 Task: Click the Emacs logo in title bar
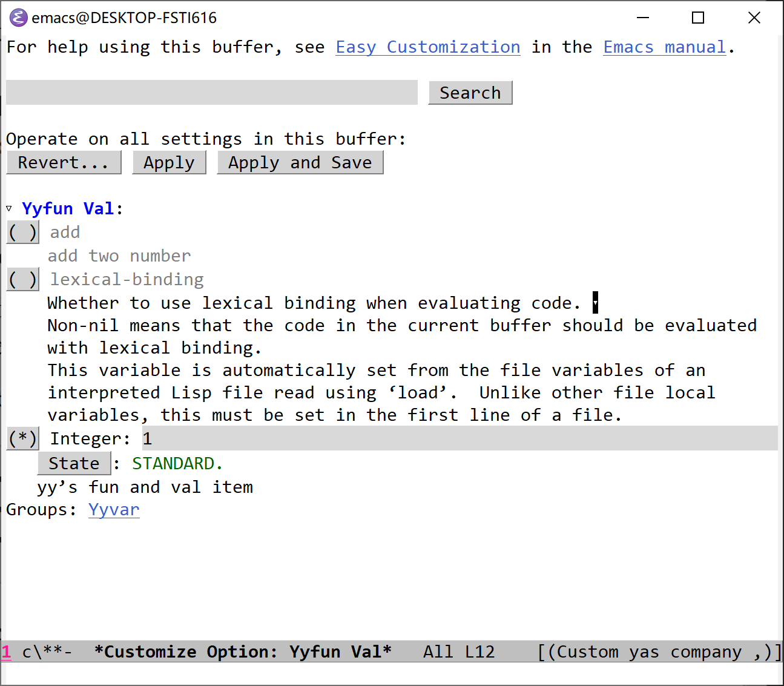(x=18, y=18)
